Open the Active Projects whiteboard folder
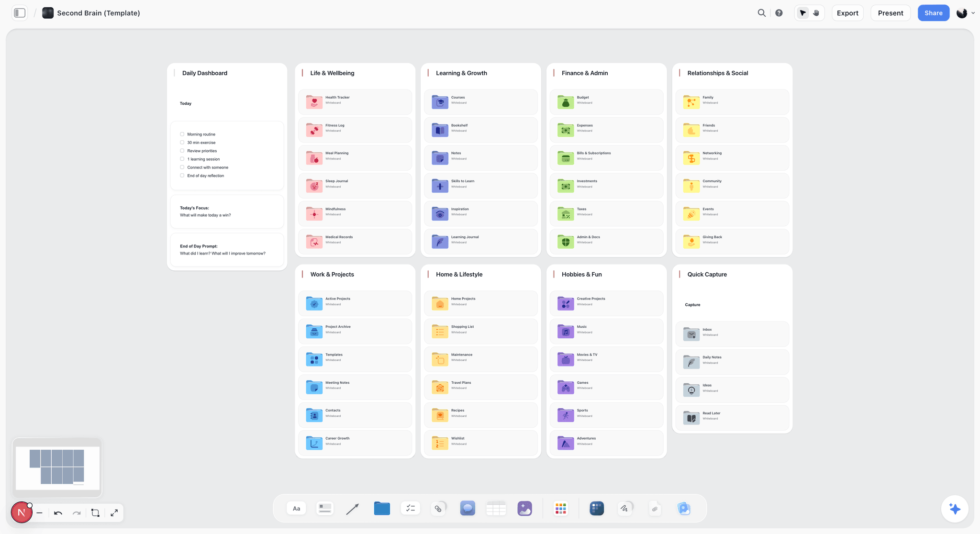The width and height of the screenshot is (980, 534). click(355, 303)
